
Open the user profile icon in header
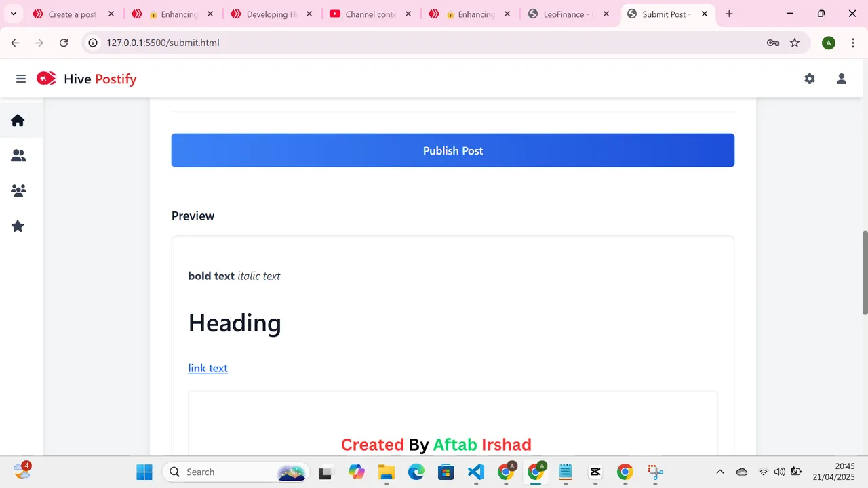click(x=842, y=79)
